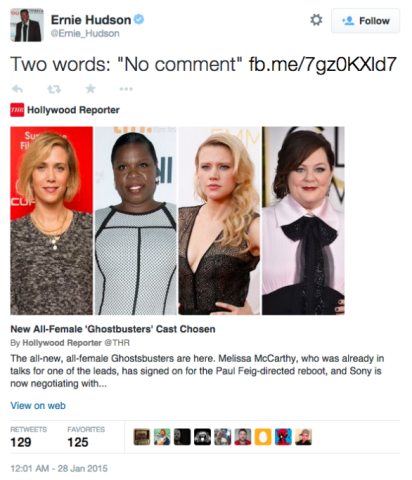The width and height of the screenshot is (412, 480).
Task: Click the @THR byline handle
Action: pos(117,343)
